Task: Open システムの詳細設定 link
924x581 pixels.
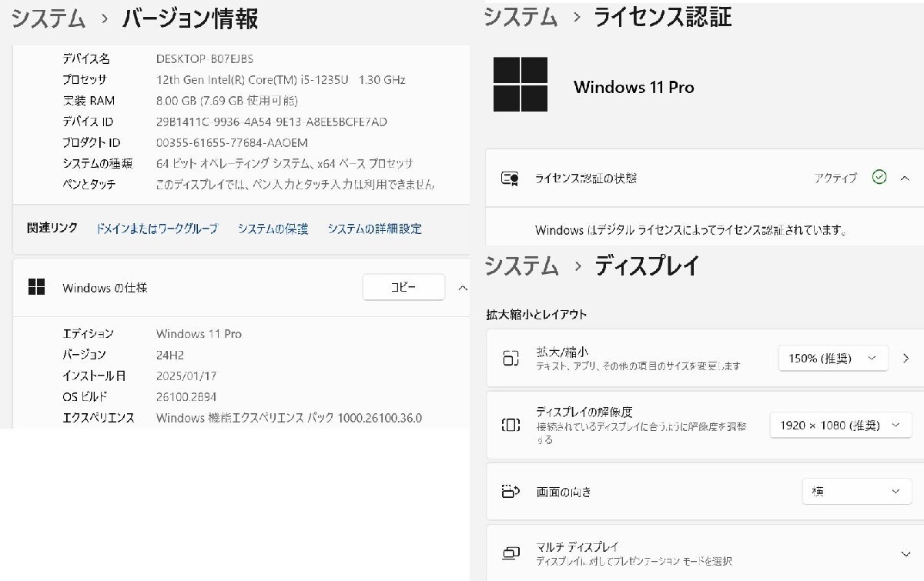Action: click(374, 229)
